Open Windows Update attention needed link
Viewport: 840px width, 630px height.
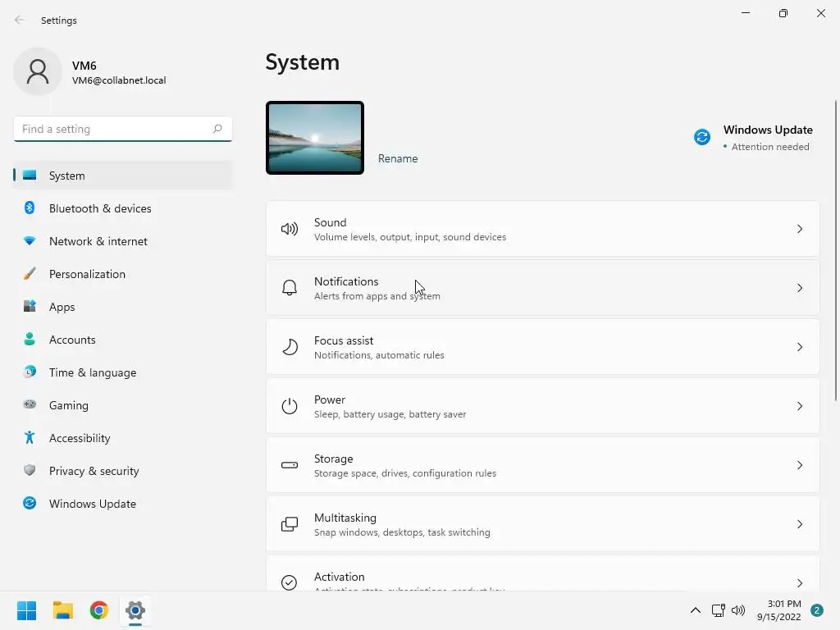[x=754, y=138]
